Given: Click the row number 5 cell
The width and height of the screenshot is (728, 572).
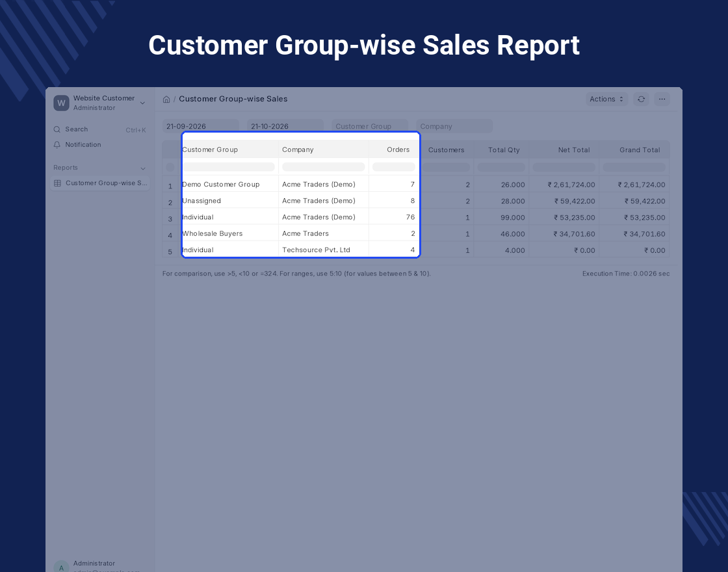Looking at the screenshot, I should [170, 252].
